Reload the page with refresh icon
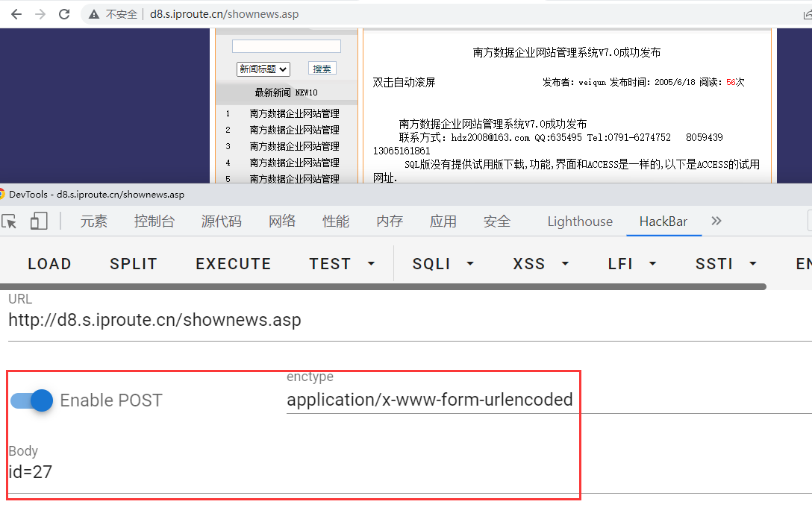 64,14
